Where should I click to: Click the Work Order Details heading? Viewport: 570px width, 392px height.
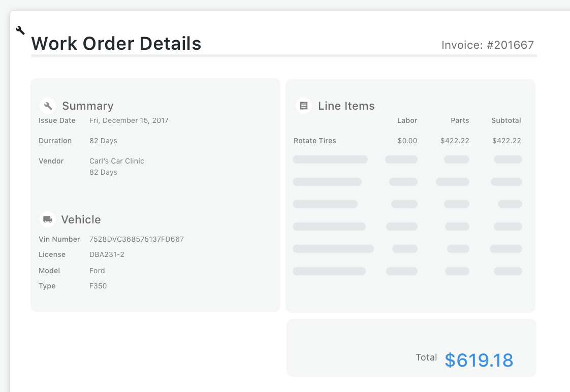click(x=116, y=44)
